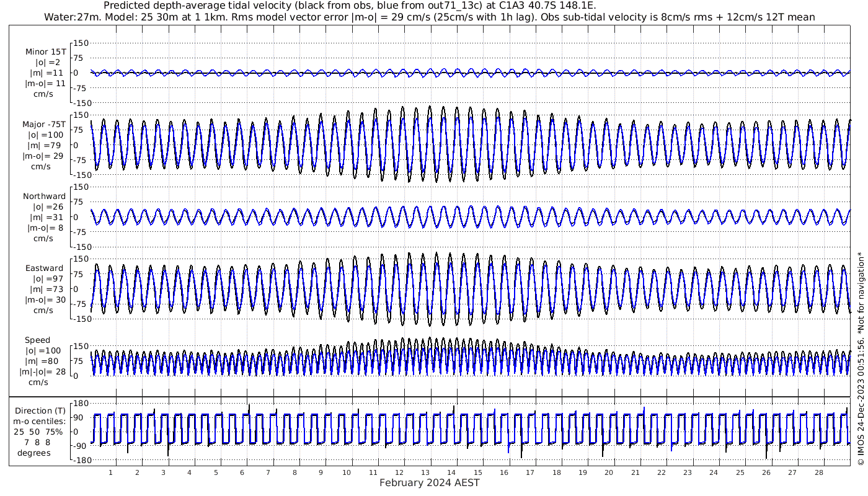The width and height of the screenshot is (868, 496).
Task: Click the 'February 2024 AEST' axis title
Action: [429, 483]
